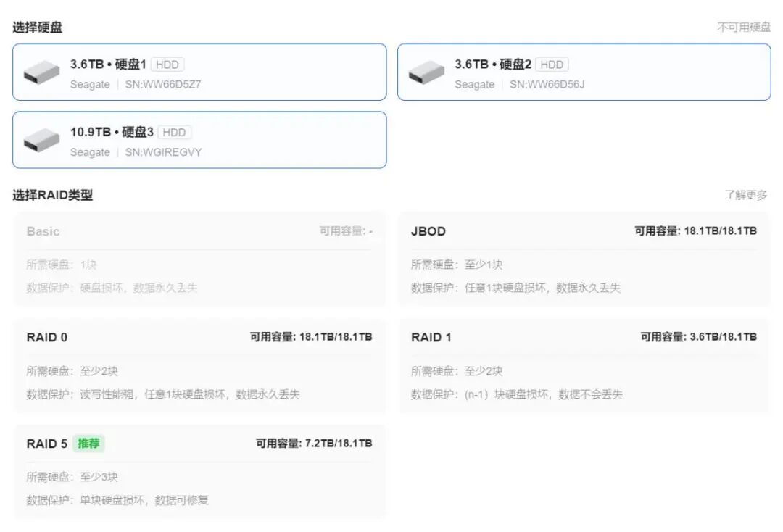The width and height of the screenshot is (783, 532).
Task: Select the hard drive icon for 硬盘3
Action: (x=41, y=141)
